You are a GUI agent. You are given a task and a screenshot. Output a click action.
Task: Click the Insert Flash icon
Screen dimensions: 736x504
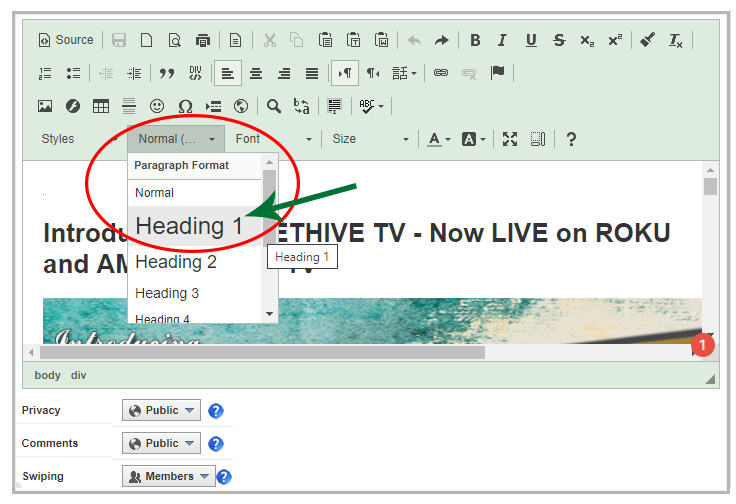pyautogui.click(x=73, y=106)
